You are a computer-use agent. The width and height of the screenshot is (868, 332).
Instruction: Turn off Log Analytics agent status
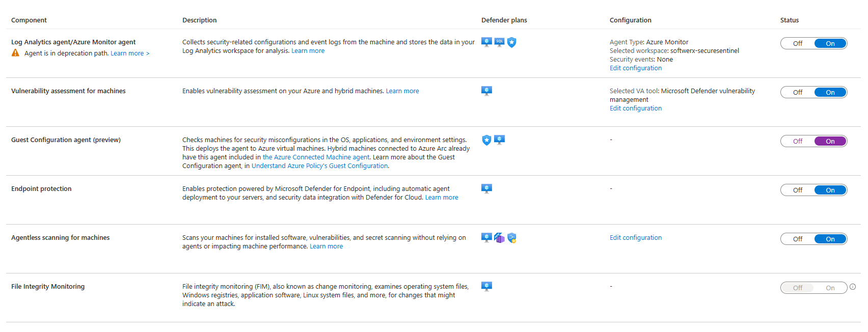tap(798, 43)
